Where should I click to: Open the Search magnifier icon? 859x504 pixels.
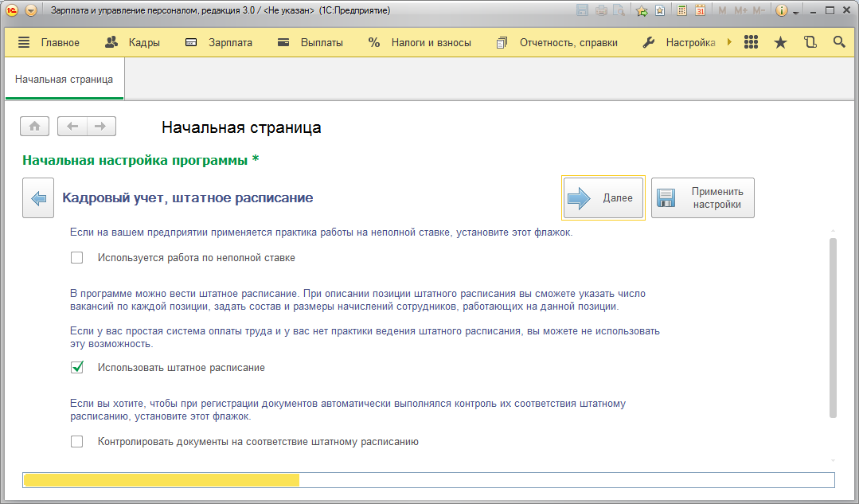pos(839,42)
